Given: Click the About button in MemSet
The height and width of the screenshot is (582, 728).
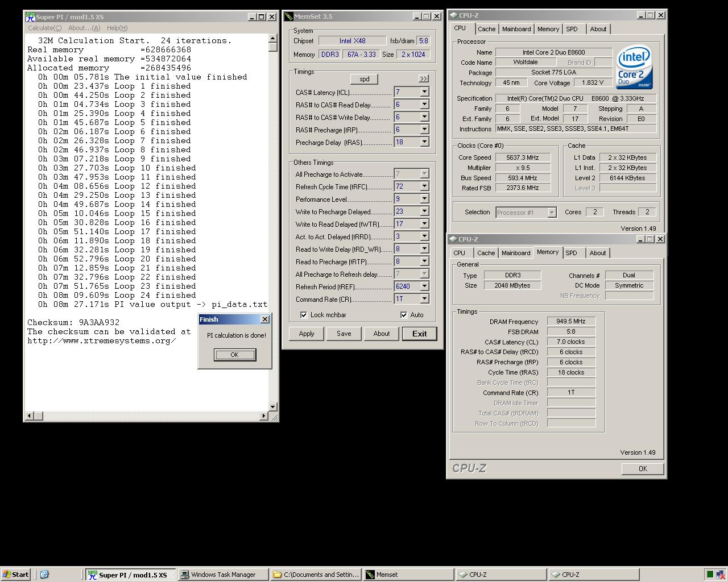Looking at the screenshot, I should pyautogui.click(x=382, y=334).
